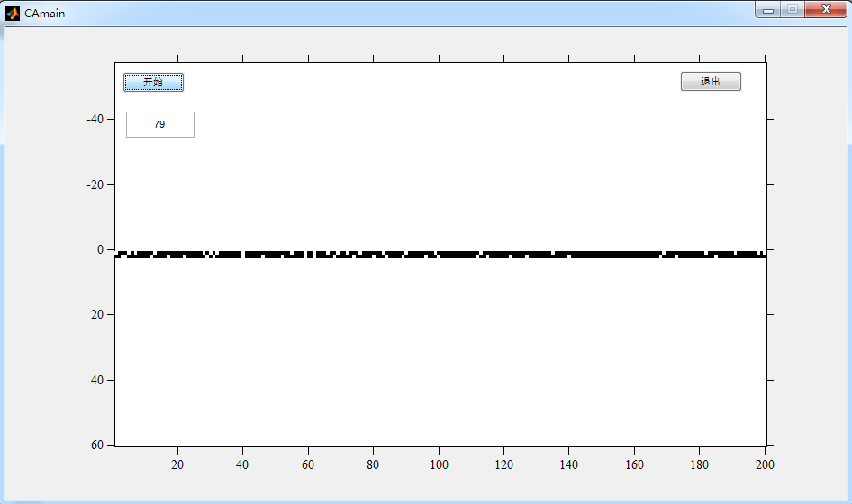
Task: Maximize the CAmain window
Action: [x=793, y=9]
